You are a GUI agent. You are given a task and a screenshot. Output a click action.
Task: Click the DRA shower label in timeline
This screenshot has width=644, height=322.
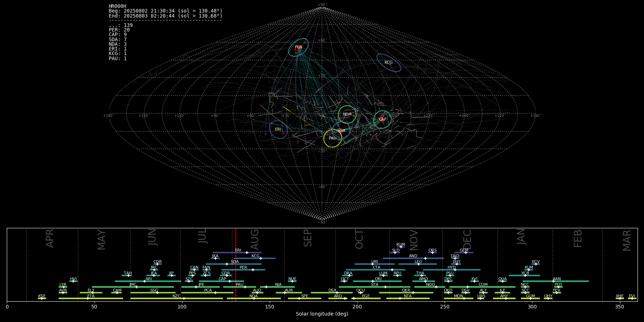(348, 273)
